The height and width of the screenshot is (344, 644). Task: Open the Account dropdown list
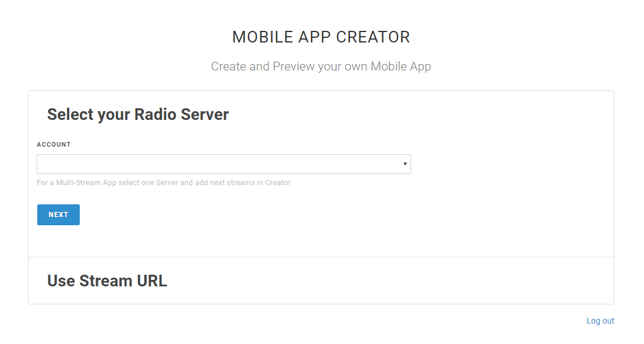pos(224,164)
